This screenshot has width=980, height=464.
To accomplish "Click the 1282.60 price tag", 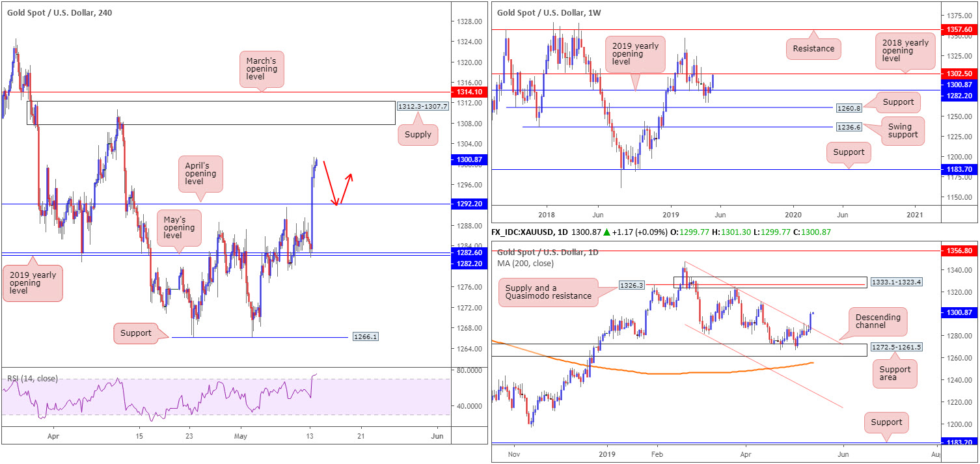I will click(x=469, y=252).
